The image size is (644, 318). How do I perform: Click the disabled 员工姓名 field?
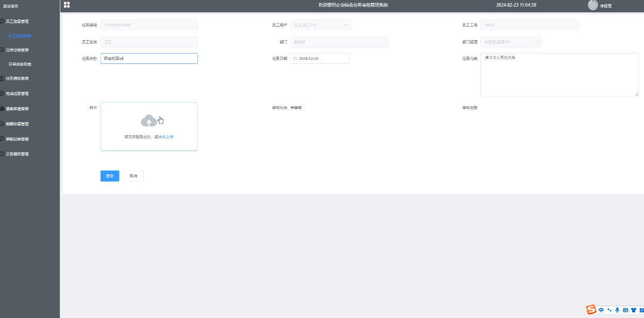coord(149,42)
